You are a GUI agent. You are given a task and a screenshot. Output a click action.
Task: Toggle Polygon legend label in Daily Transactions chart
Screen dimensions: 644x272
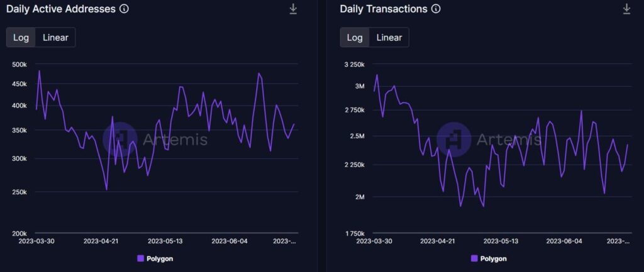click(x=493, y=258)
